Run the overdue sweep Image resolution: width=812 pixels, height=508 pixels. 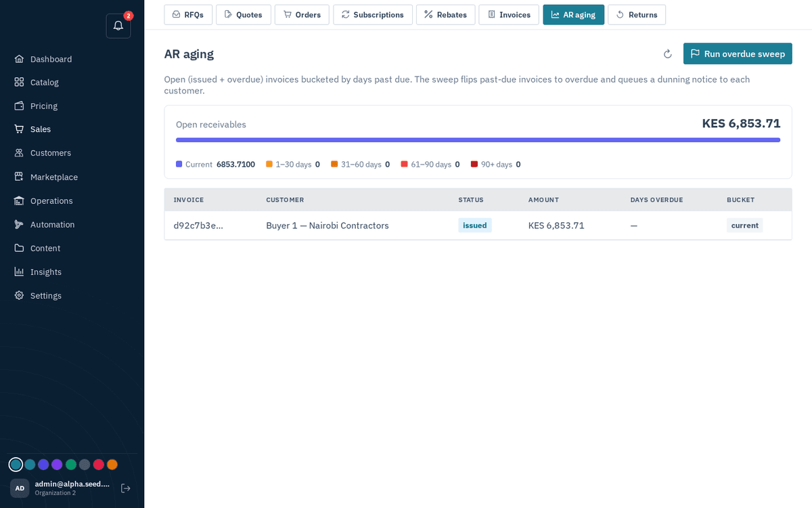[x=738, y=54]
